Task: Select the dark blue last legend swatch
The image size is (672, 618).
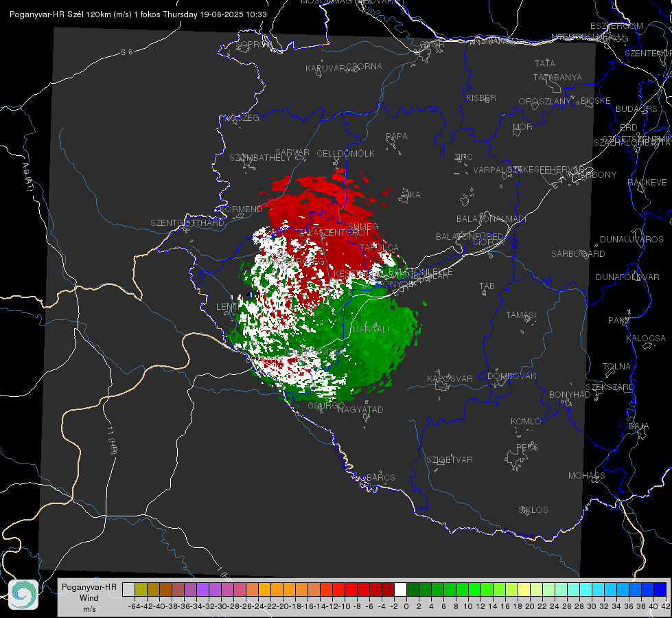Action: click(x=660, y=590)
